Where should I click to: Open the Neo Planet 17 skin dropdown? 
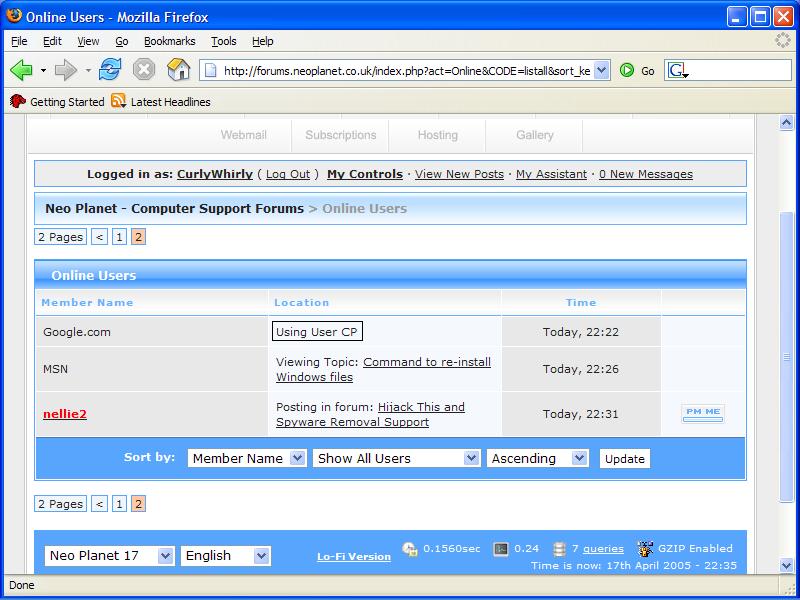(x=109, y=556)
